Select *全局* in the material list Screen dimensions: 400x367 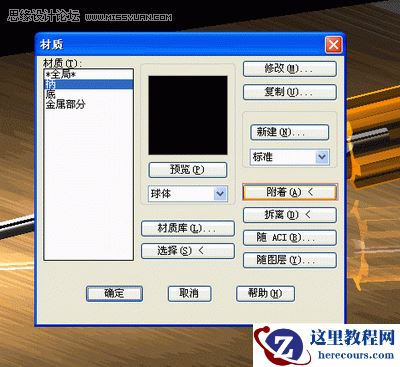pos(89,74)
